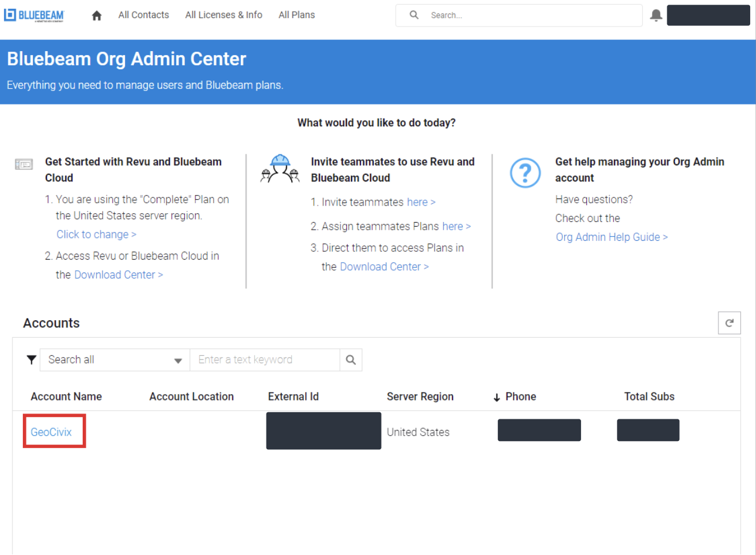
Task: Click the Total Subs column header
Action: tap(649, 396)
